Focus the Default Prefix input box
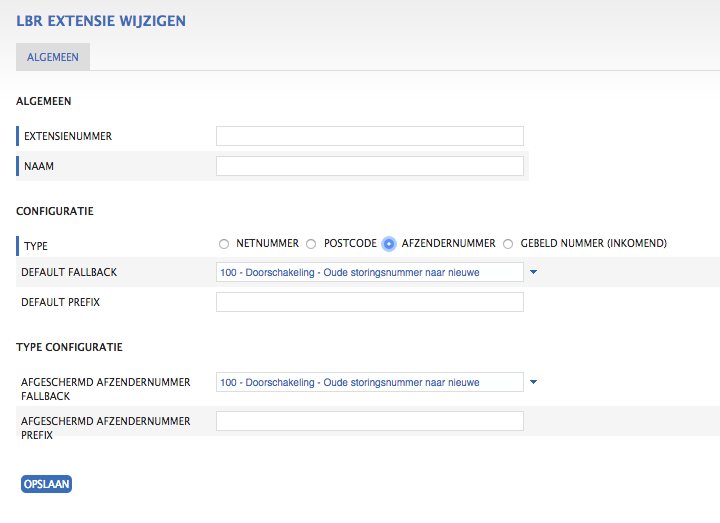The image size is (720, 523). click(370, 302)
